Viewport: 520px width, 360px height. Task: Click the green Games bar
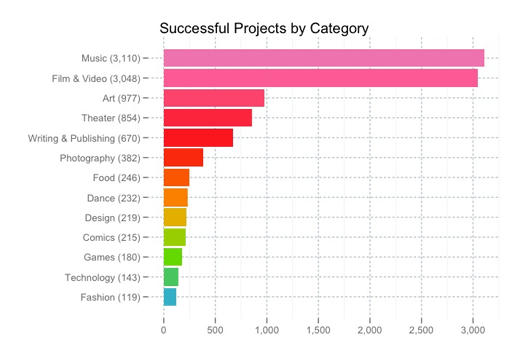(x=173, y=257)
